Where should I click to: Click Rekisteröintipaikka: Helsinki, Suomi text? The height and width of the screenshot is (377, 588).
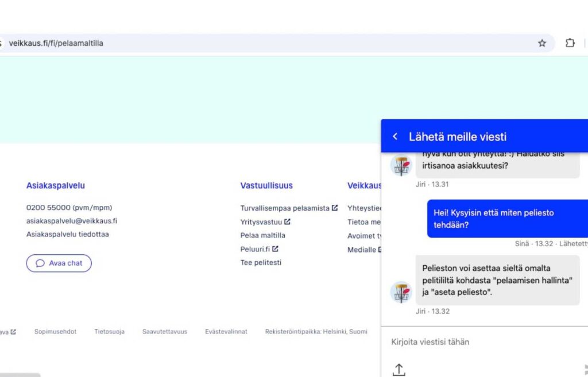[316, 332]
